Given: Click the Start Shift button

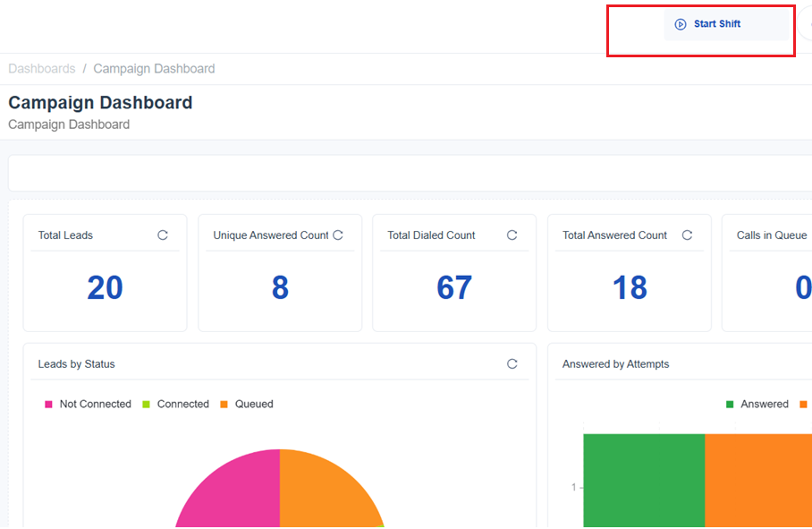Looking at the screenshot, I should coord(726,24).
